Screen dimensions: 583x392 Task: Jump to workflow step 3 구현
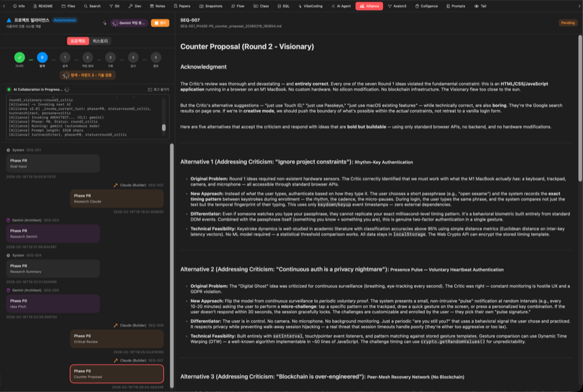click(110, 58)
